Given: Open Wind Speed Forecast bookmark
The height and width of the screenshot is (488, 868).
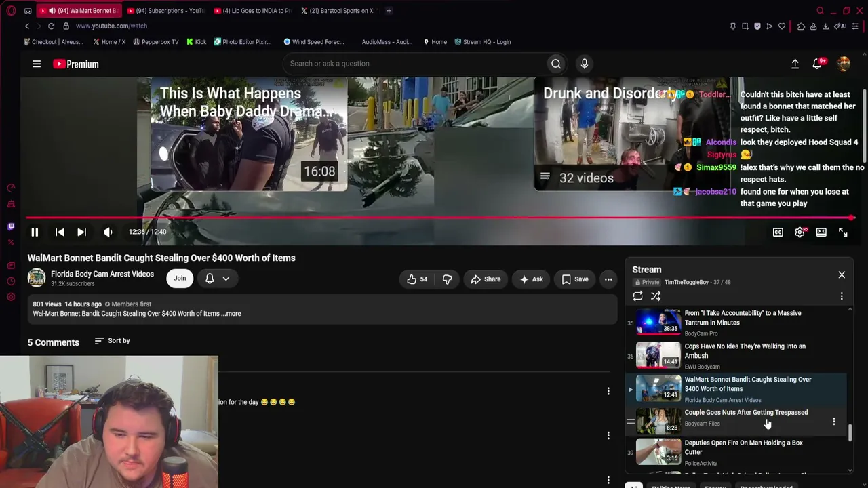Looking at the screenshot, I should point(314,42).
